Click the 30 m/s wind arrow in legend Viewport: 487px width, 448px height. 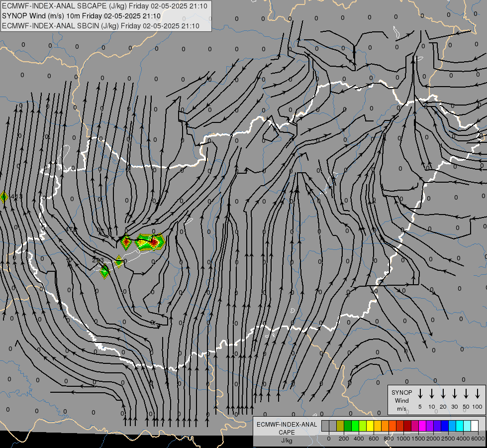tap(454, 393)
